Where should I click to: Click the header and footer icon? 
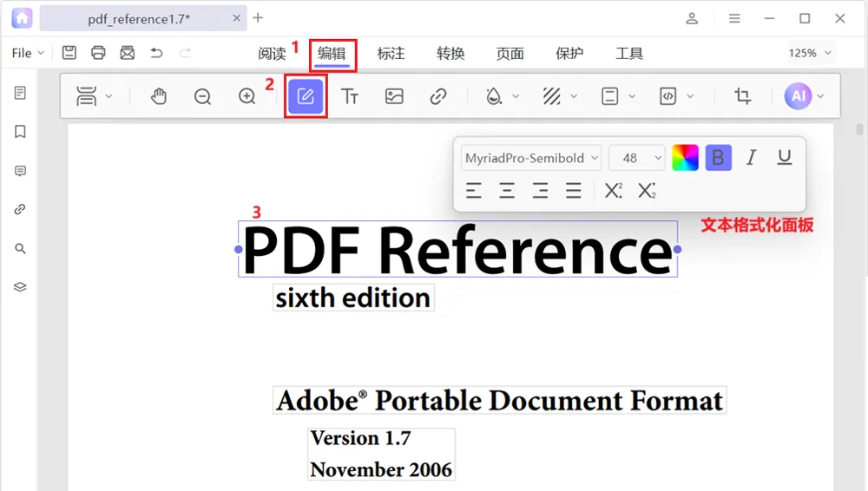click(610, 96)
